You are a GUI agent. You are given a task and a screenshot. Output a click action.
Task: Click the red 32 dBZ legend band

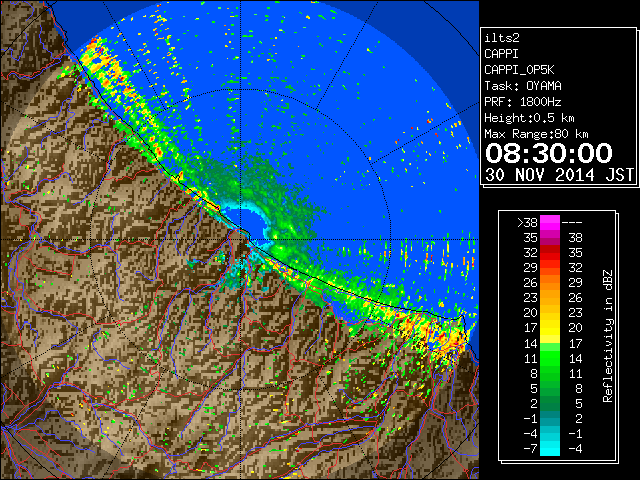coord(550,253)
